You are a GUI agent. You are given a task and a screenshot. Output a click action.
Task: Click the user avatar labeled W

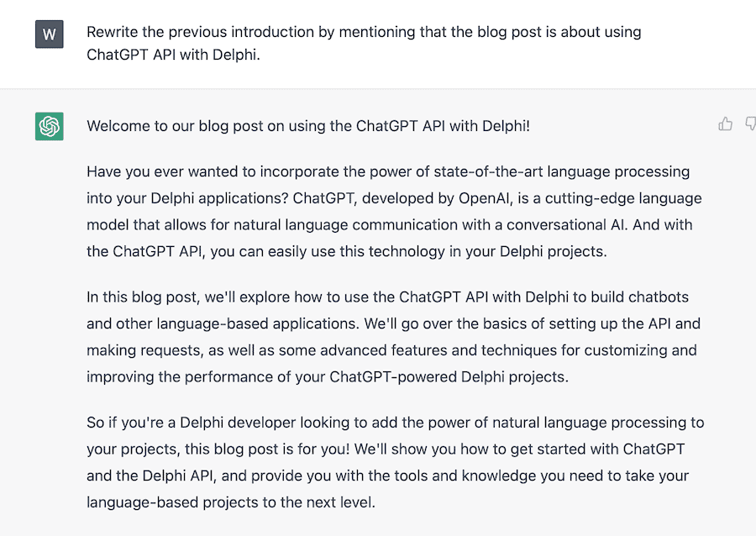(50, 34)
